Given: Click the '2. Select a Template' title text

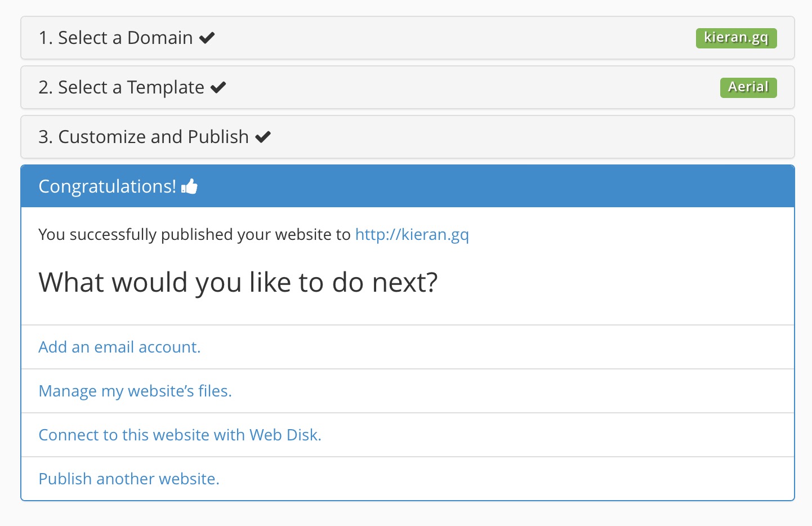Looking at the screenshot, I should [121, 87].
